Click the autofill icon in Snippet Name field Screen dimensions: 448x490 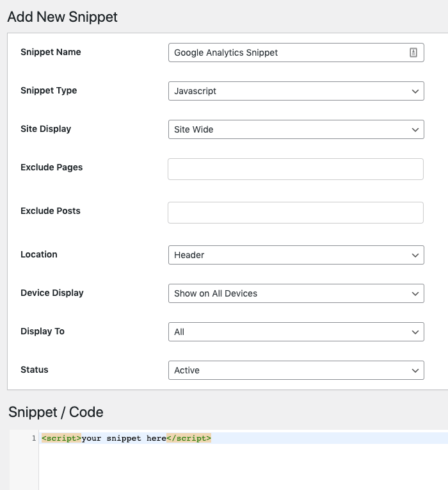413,53
